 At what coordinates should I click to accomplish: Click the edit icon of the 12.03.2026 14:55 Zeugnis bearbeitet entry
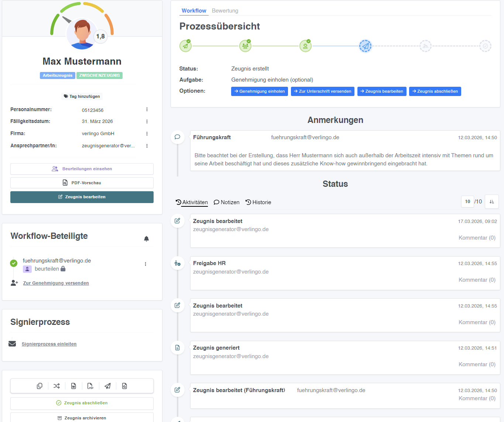coord(178,305)
